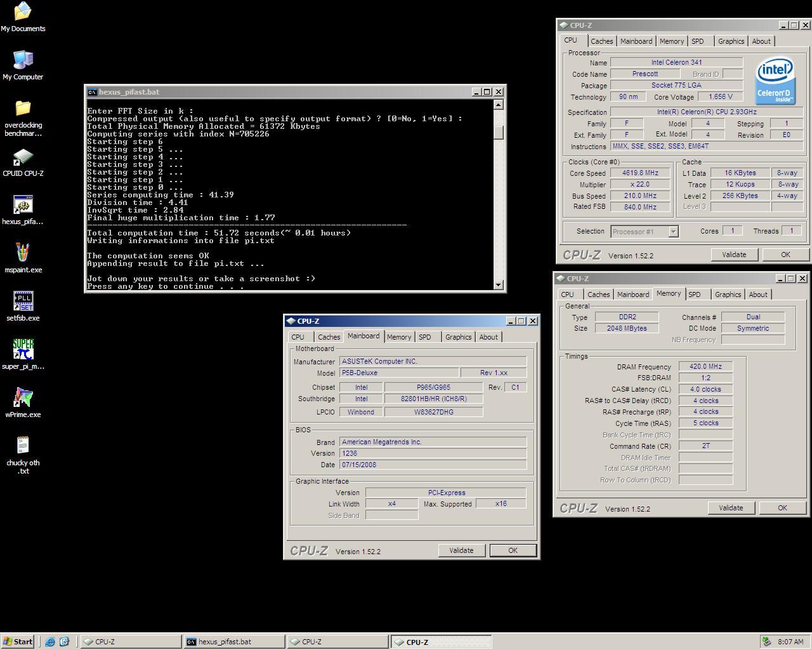Click the CPU-Z title bar icon of CPU window
812x650 pixels.
pyautogui.click(x=564, y=25)
